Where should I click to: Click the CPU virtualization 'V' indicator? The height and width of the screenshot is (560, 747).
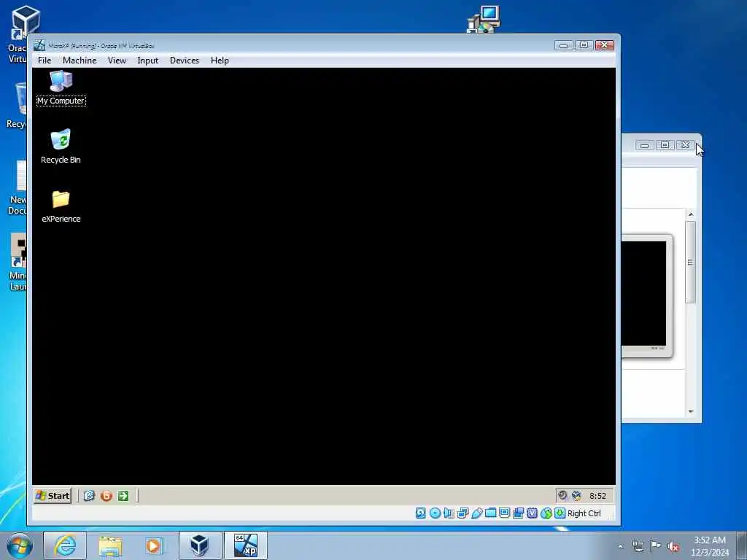click(532, 513)
